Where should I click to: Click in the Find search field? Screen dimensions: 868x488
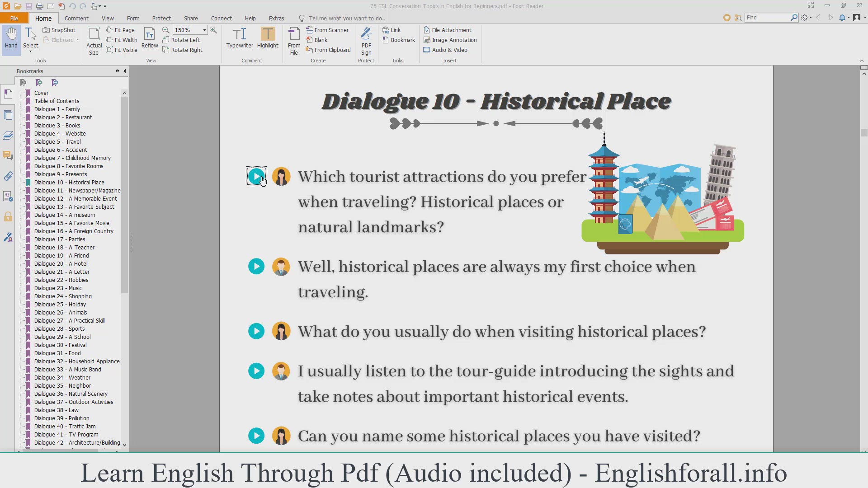click(x=766, y=18)
